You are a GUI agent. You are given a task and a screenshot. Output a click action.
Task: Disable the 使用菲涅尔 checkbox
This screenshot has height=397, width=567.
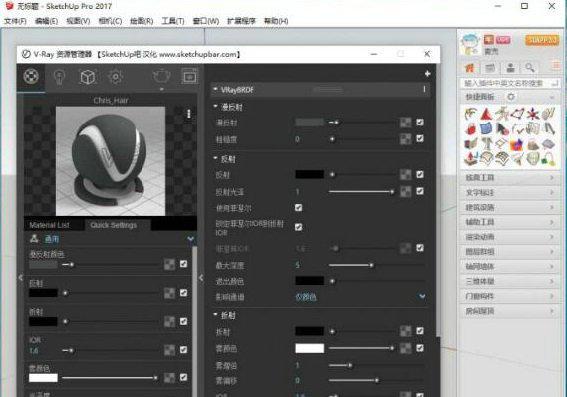298,208
